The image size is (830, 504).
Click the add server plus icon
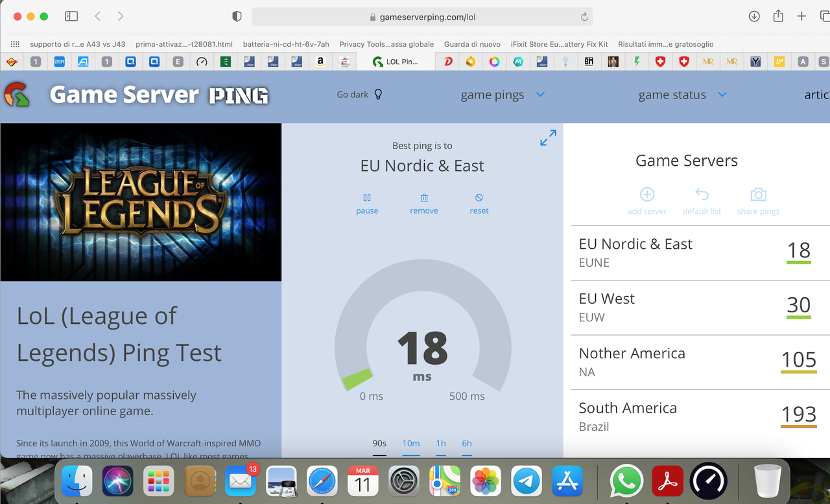pos(647,194)
